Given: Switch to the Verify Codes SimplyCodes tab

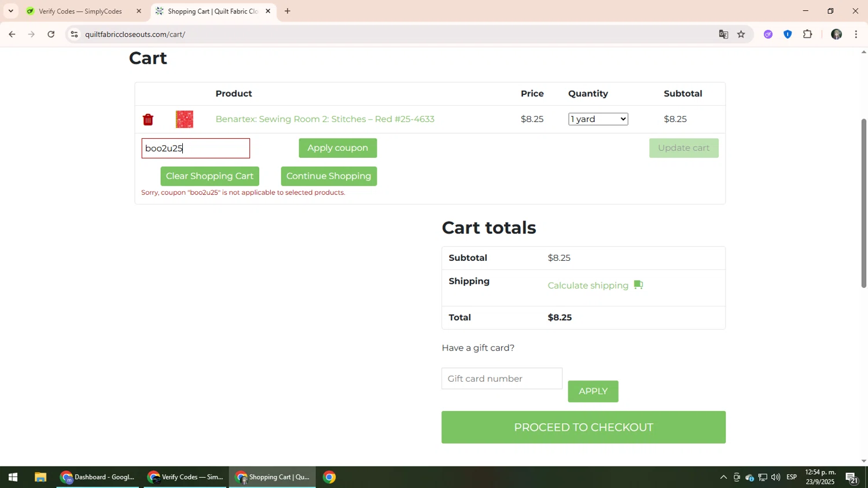Looking at the screenshot, I should point(81,11).
